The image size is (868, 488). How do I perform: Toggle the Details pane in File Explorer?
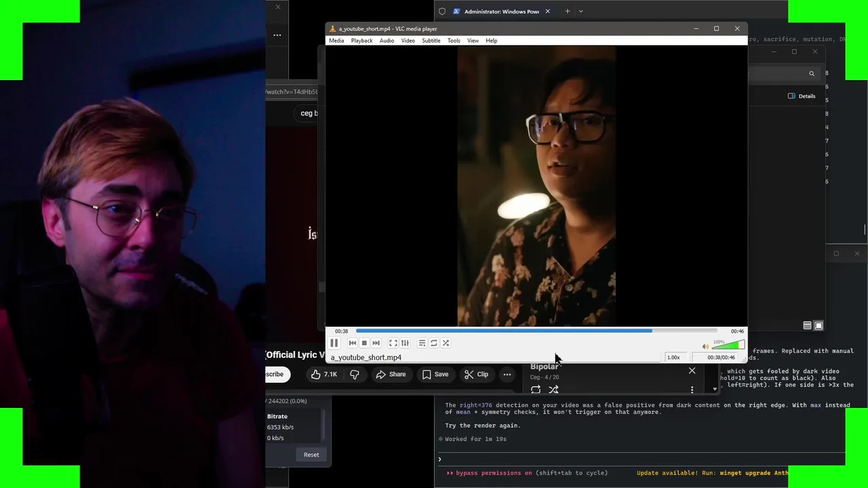[802, 96]
